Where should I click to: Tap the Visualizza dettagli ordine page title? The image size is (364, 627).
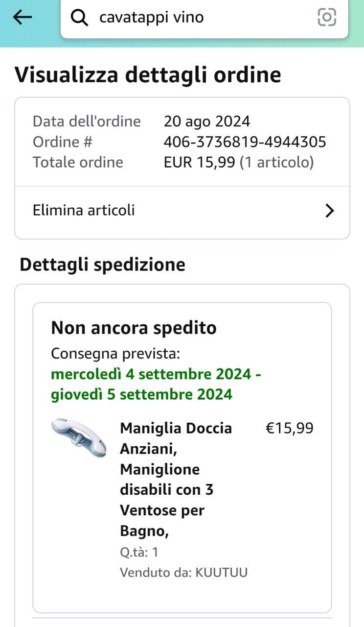[x=148, y=75]
